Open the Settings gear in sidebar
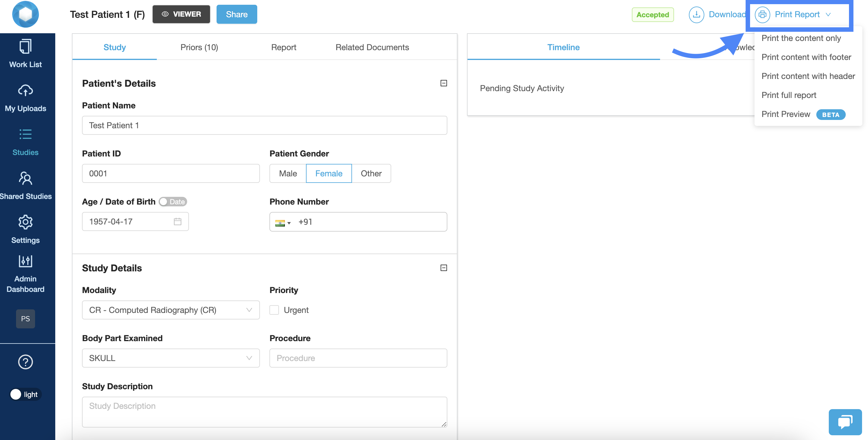This screenshot has width=868, height=440. 25,222
